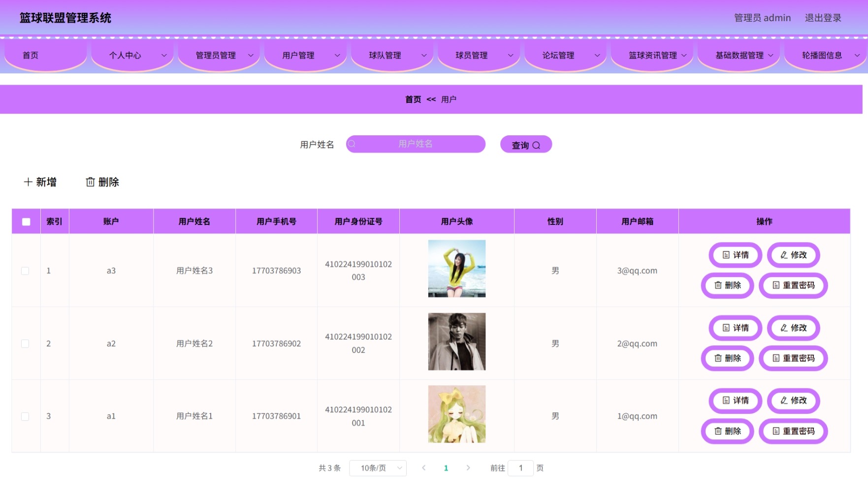
Task: Click the trash icon beside the top 删除
Action: click(x=90, y=182)
